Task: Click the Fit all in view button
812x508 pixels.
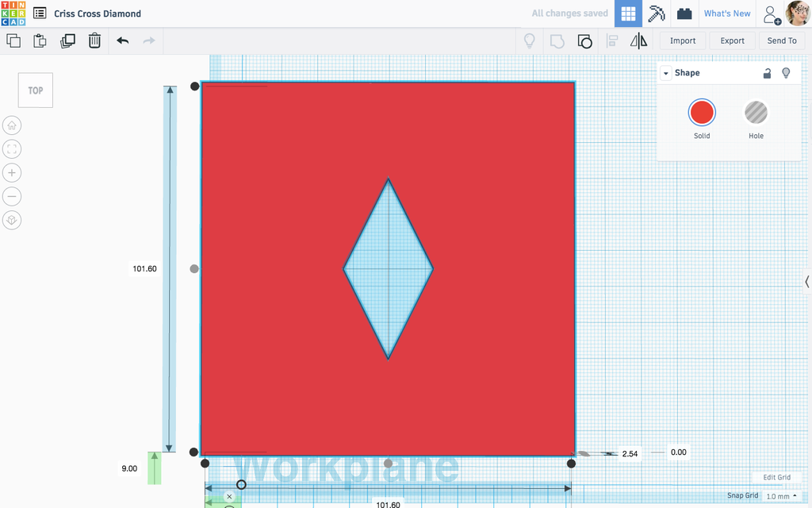Action: click(12, 149)
